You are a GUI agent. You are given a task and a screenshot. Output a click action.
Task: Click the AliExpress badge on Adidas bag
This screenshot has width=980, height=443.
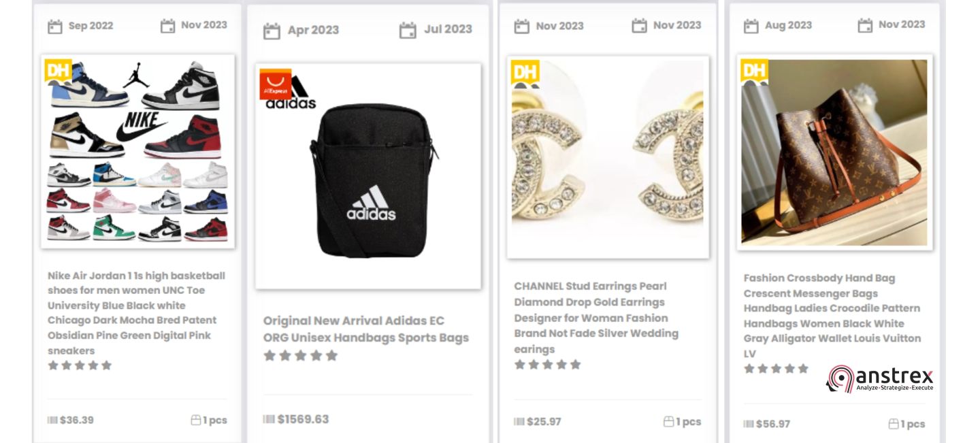coord(276,84)
